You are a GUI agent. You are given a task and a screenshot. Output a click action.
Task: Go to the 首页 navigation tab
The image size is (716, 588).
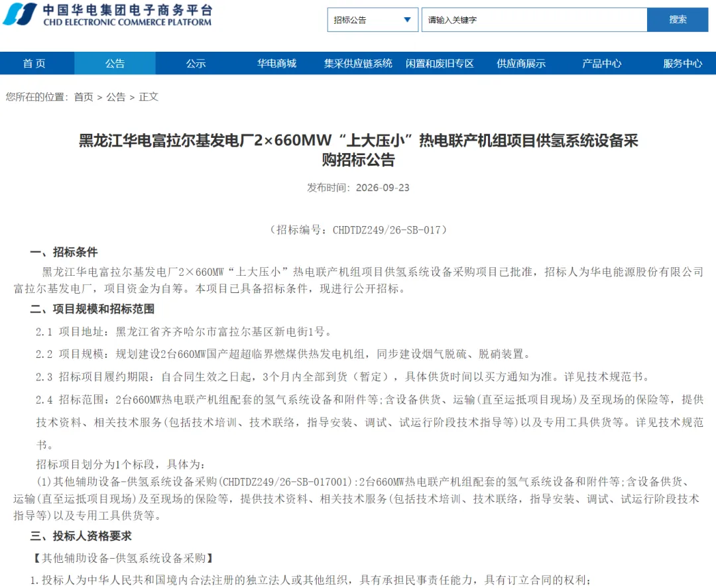pos(34,64)
